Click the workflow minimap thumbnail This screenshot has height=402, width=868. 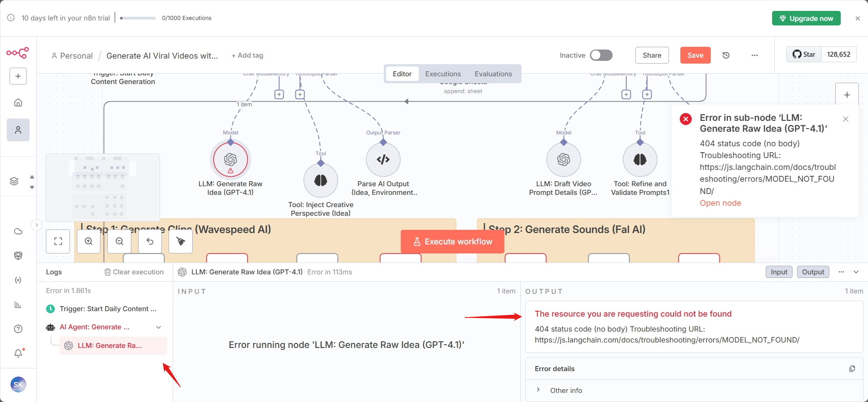click(103, 188)
